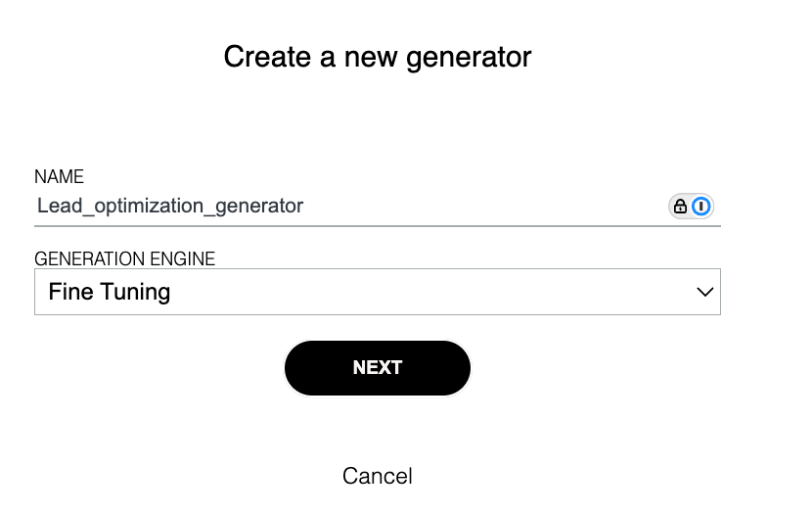Focus the Name input field

coord(342,207)
